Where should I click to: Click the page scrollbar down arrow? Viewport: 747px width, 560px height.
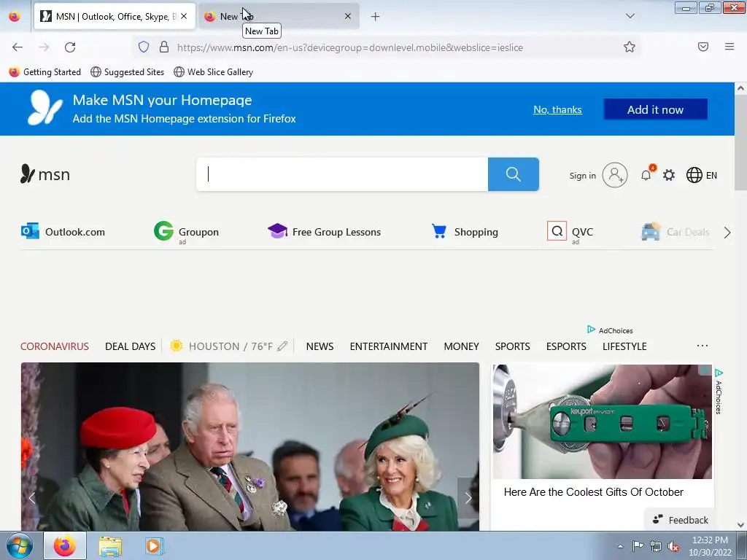point(740,525)
